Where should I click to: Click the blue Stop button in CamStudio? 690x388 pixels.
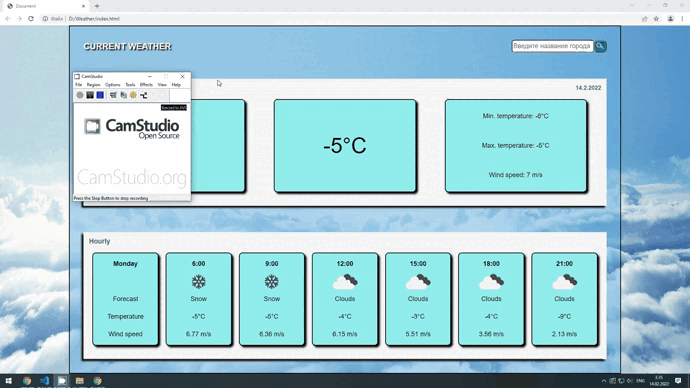(100, 95)
